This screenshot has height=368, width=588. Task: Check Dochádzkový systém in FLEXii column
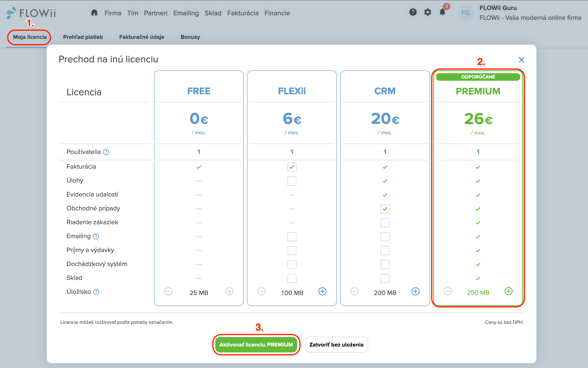[x=292, y=264]
